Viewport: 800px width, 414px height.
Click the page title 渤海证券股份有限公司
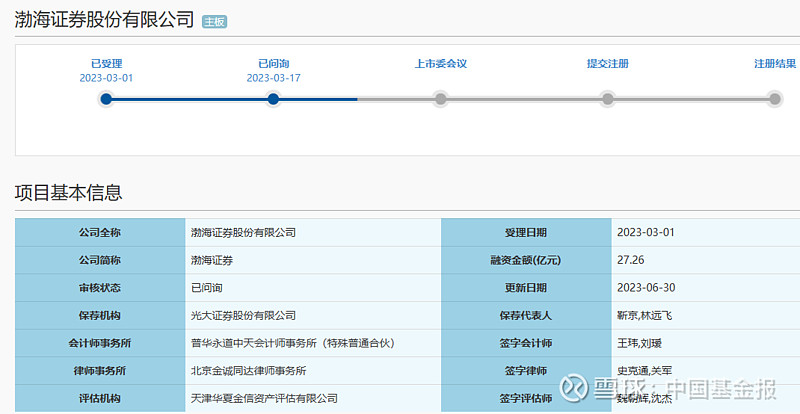105,19
